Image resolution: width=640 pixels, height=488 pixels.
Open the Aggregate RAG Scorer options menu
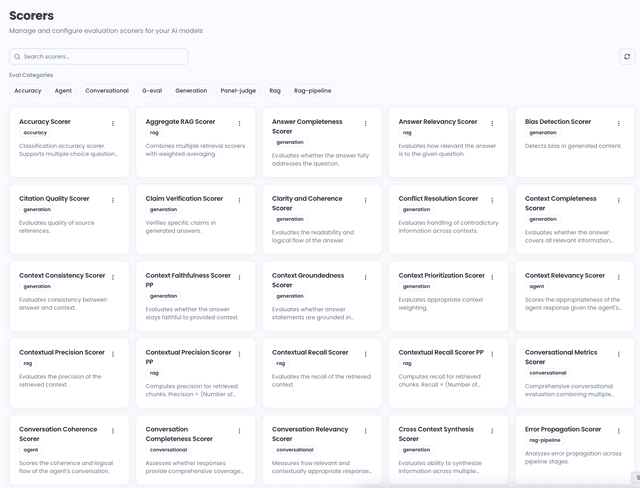coord(239,124)
